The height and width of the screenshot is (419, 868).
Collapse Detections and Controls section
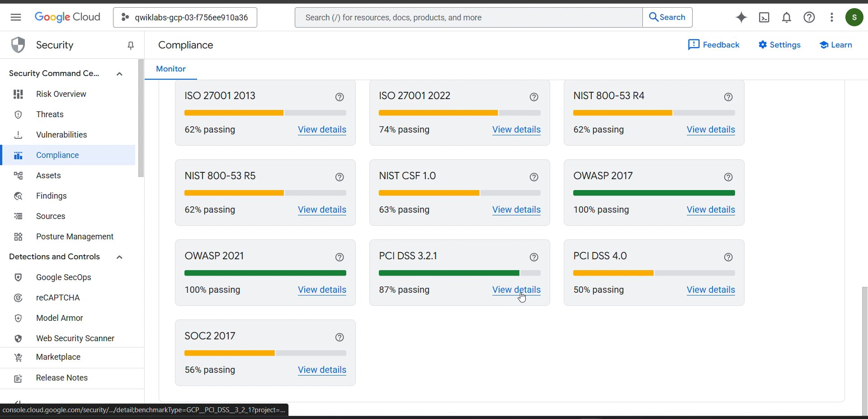pyautogui.click(x=119, y=257)
